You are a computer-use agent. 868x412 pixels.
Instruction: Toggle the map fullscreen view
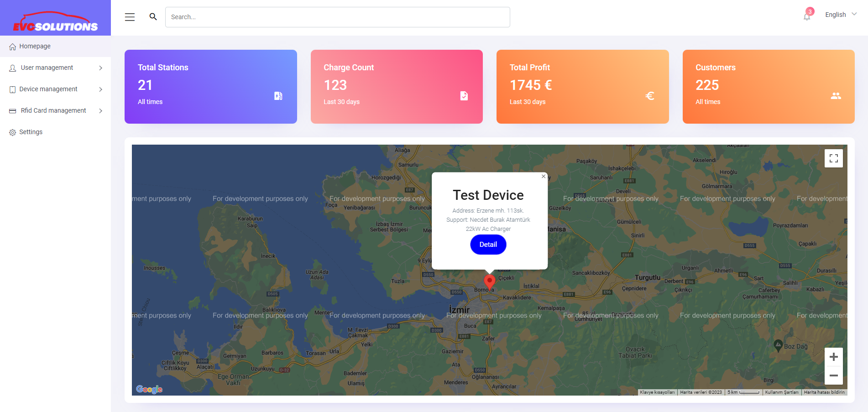click(833, 158)
